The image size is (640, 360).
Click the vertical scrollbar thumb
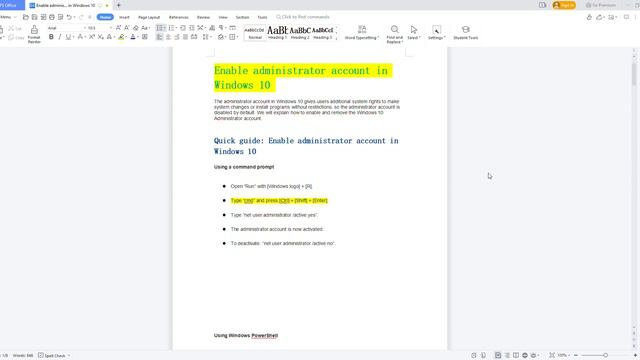point(634,73)
